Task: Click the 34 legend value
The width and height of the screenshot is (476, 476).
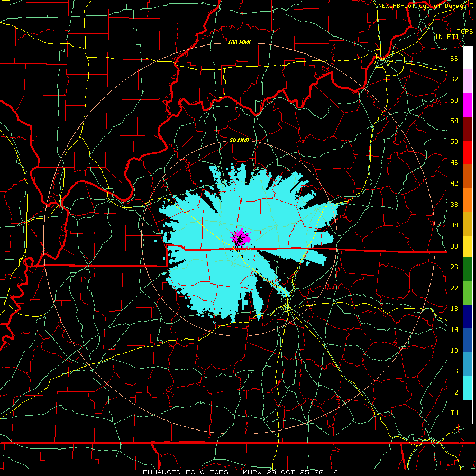Action: (x=454, y=225)
